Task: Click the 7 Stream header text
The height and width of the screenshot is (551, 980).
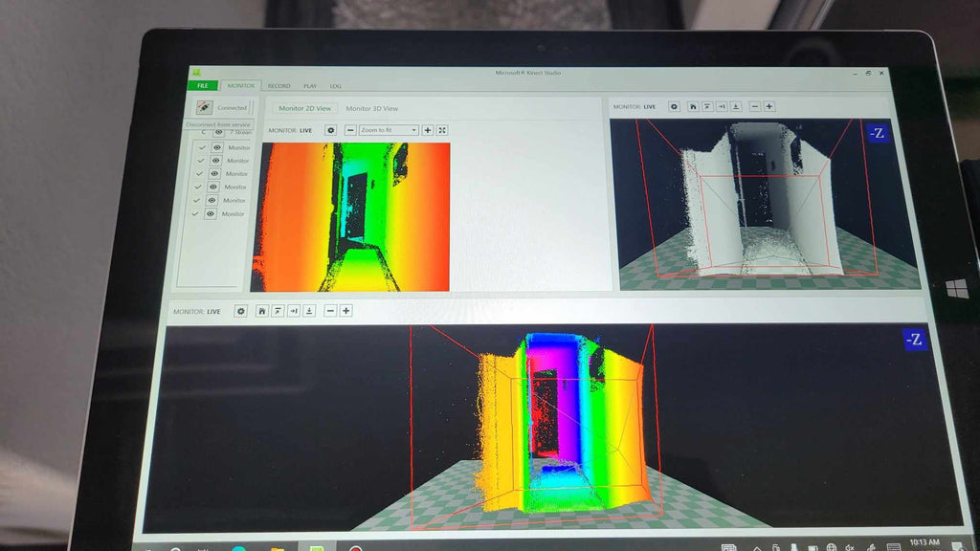Action: (x=240, y=132)
